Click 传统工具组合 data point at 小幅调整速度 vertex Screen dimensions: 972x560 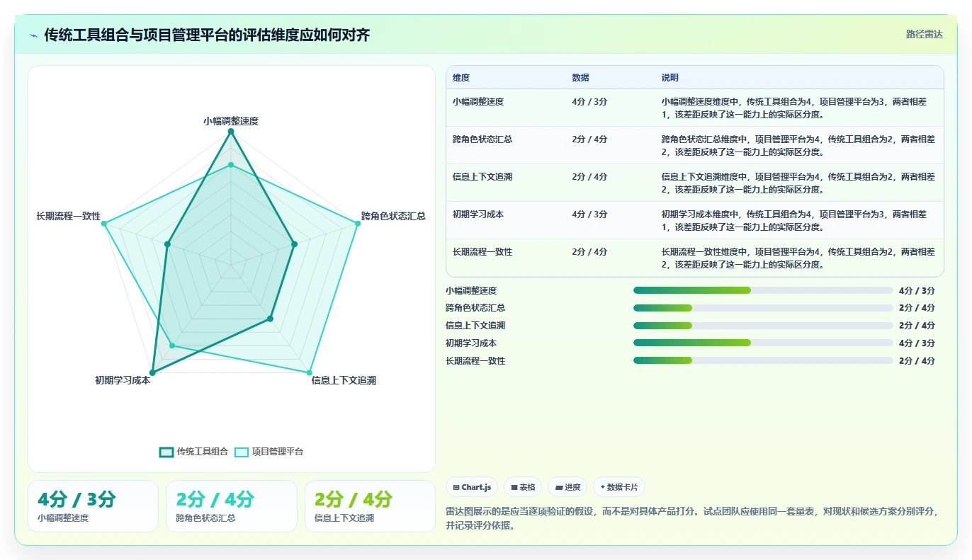[231, 132]
